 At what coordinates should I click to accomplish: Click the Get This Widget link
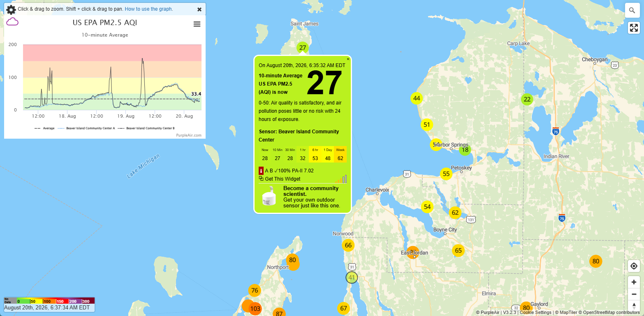(x=283, y=179)
